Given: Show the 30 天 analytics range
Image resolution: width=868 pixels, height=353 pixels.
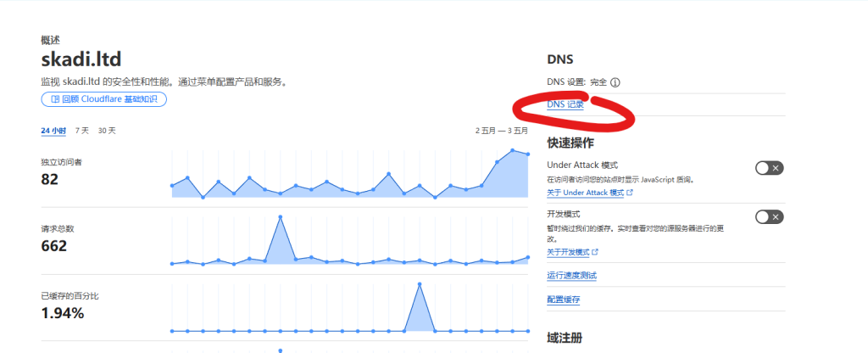Looking at the screenshot, I should (x=107, y=131).
